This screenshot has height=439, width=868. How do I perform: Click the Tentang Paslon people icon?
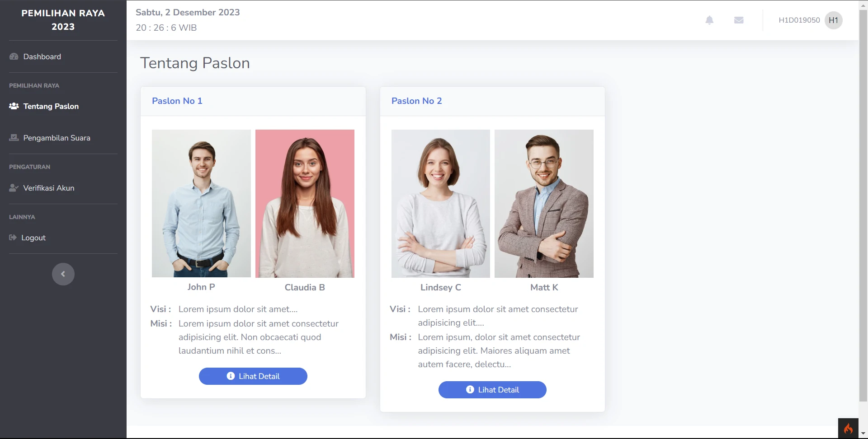tap(14, 106)
